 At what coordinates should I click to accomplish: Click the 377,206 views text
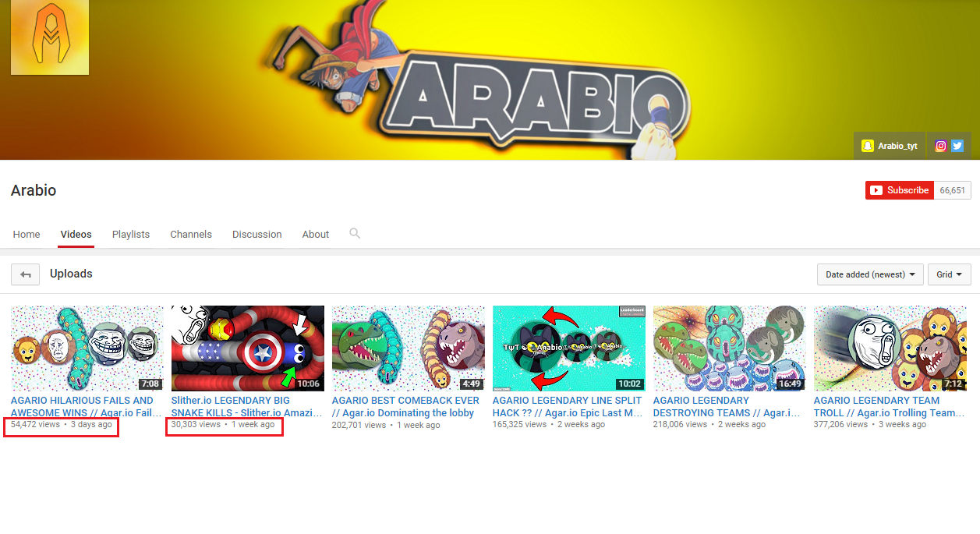coord(841,425)
